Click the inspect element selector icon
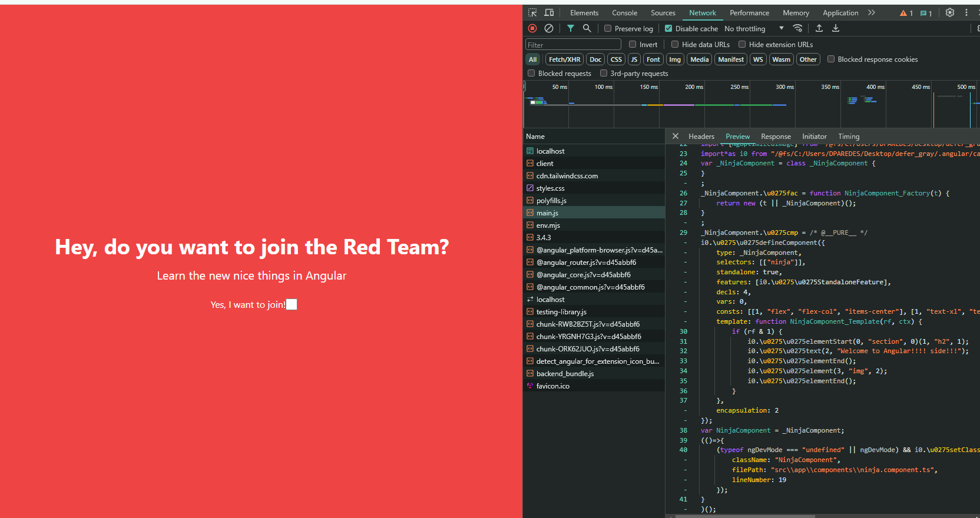 (x=532, y=12)
